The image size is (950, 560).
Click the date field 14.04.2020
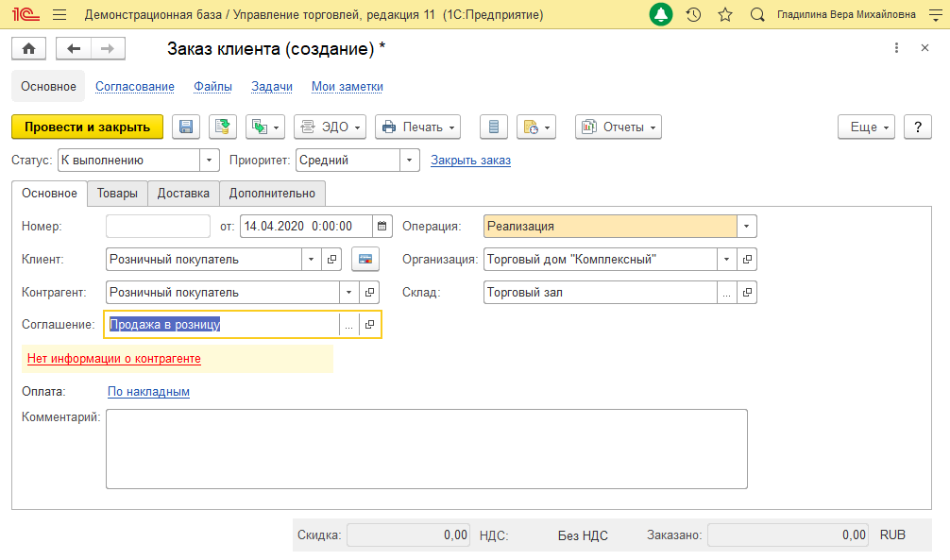[306, 226]
